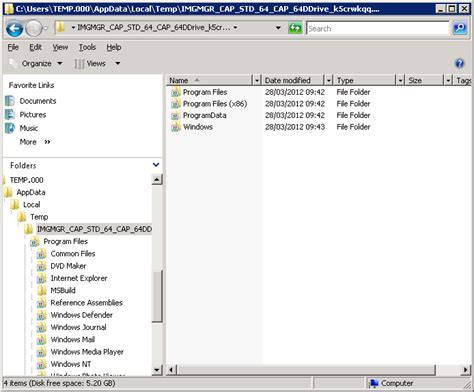Click Program Files folder icon in file list
Screen dimensions: 474x392
[x=176, y=92]
